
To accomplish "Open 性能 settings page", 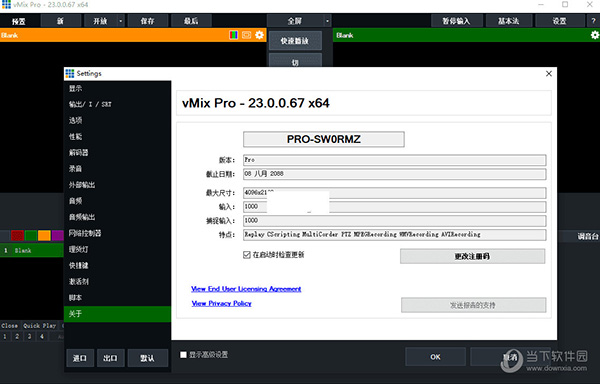I will [117, 137].
